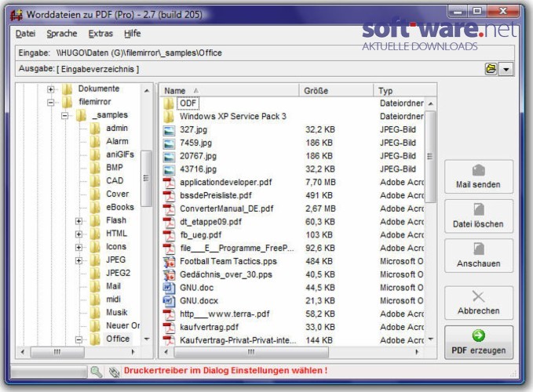Select Football Team Tactics.pps icon
Screen dimensions: 533x392
(169, 262)
